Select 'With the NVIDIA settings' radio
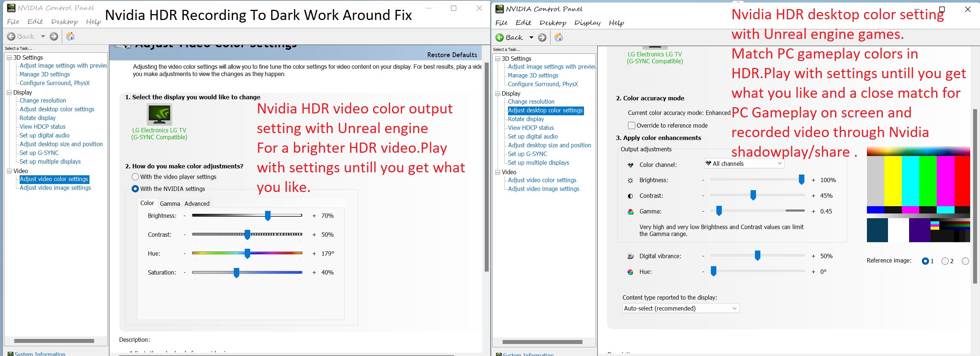 tap(135, 189)
